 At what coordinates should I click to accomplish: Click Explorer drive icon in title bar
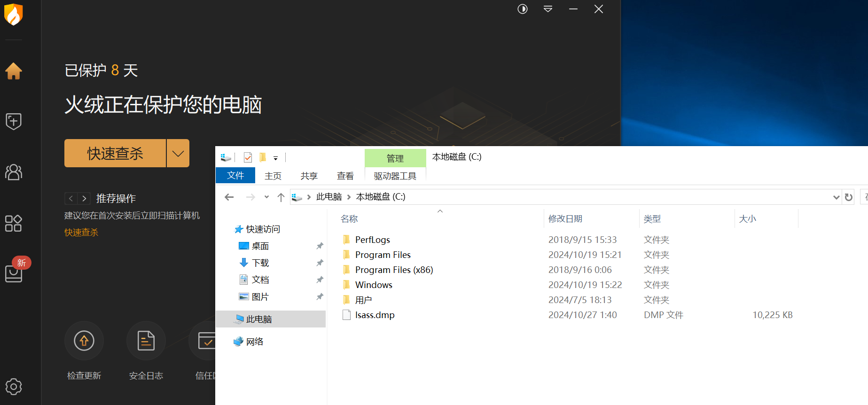(x=226, y=157)
